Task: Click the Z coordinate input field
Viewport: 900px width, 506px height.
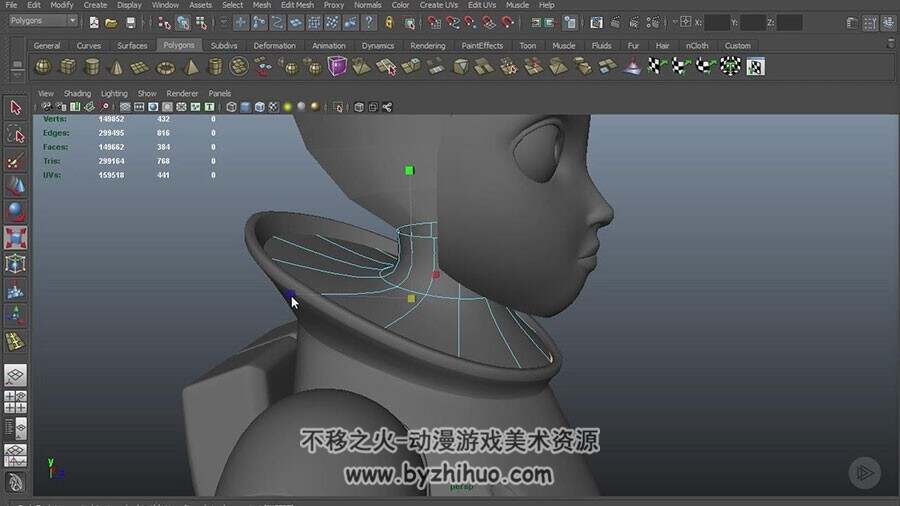Action: click(790, 22)
